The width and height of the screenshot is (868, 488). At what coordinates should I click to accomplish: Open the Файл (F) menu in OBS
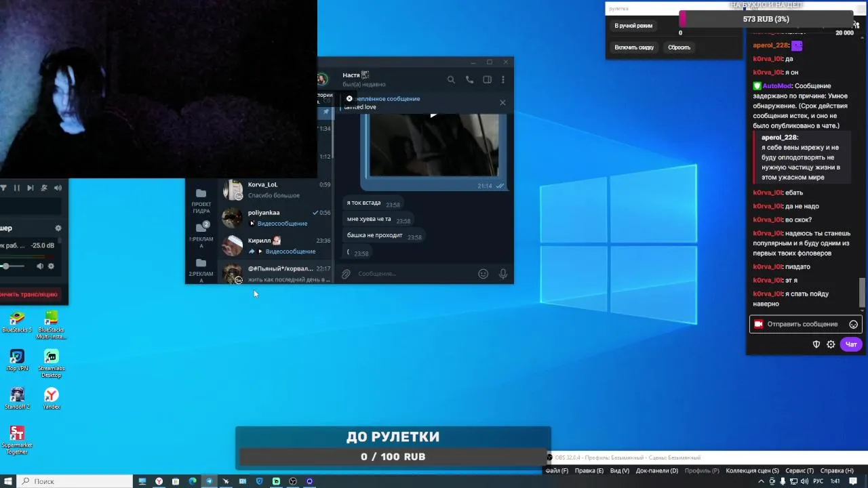click(x=557, y=470)
